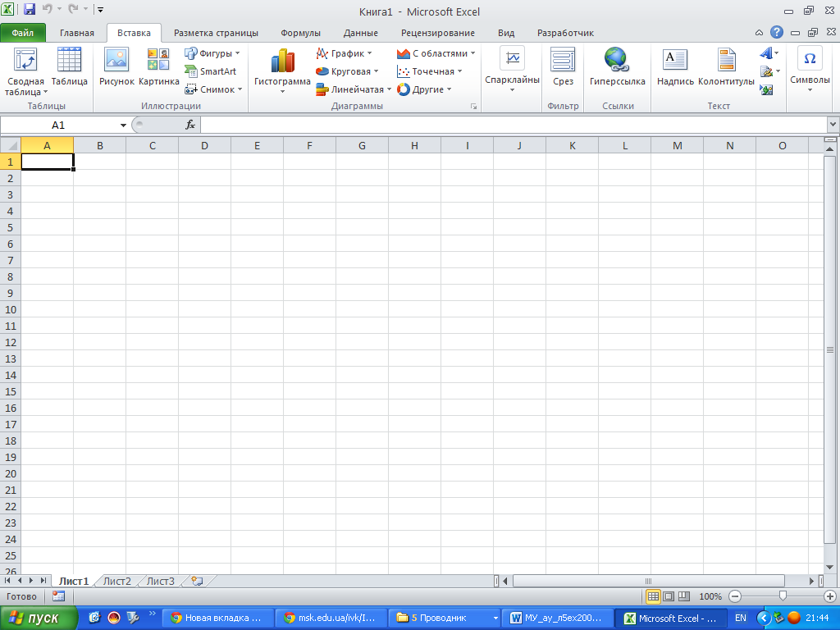Image resolution: width=840 pixels, height=630 pixels.
Task: Expand the formula bar
Action: (833, 125)
